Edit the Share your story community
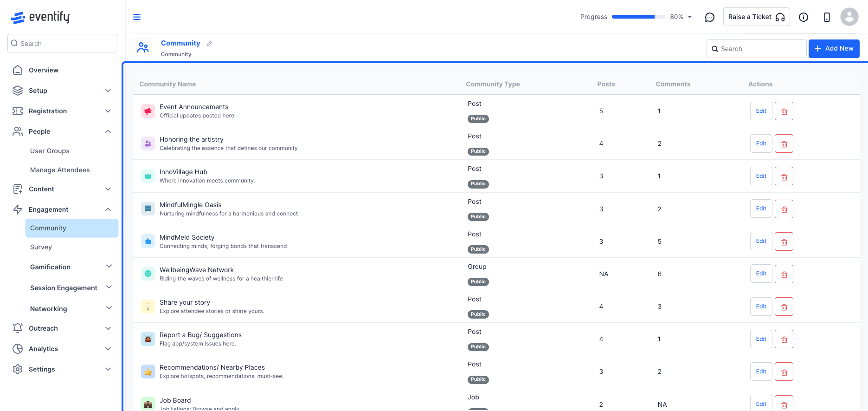 coord(761,307)
